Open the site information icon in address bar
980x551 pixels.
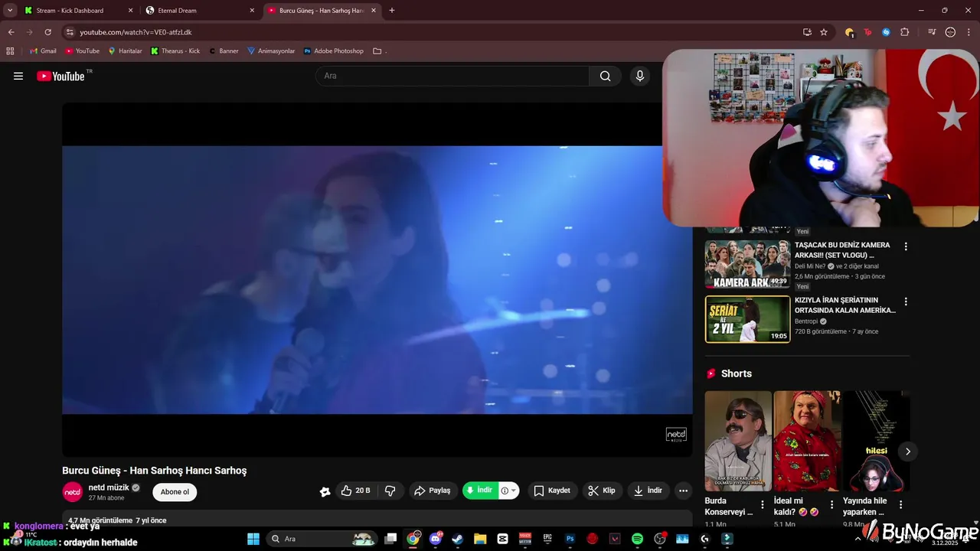pyautogui.click(x=70, y=32)
